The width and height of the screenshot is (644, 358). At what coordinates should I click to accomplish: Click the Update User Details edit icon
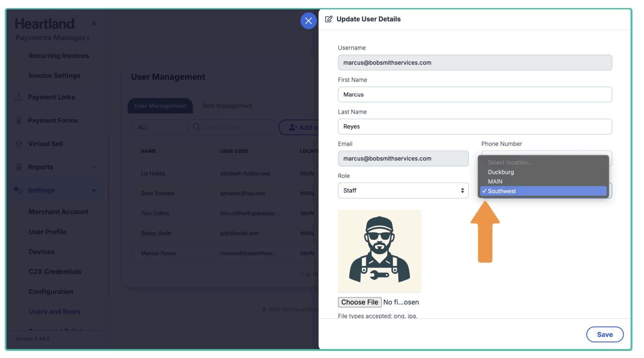[x=329, y=19]
